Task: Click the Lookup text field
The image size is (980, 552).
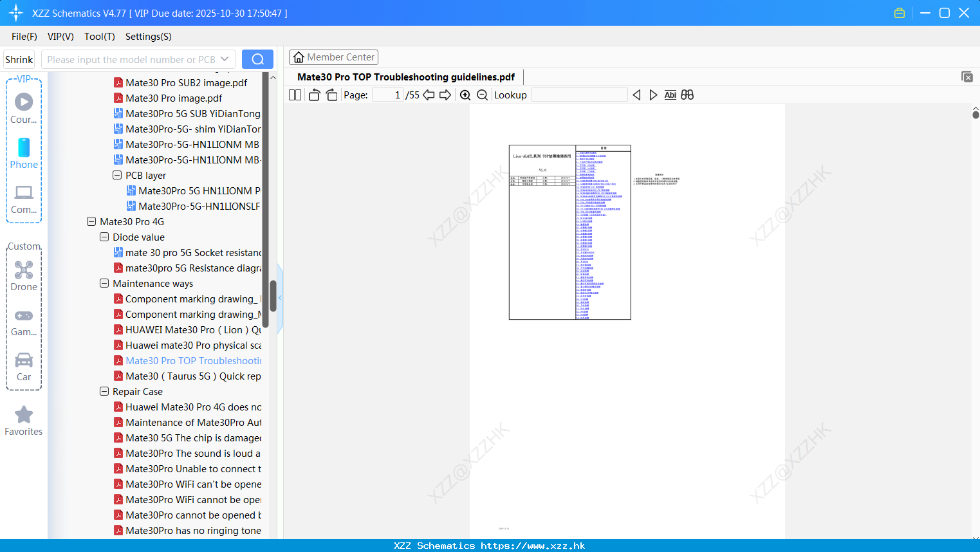Action: pos(579,95)
